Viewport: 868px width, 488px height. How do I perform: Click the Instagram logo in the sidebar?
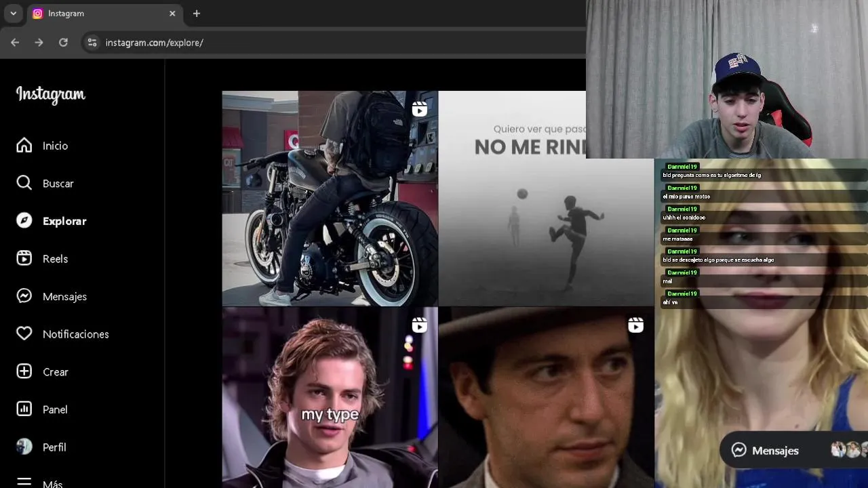[51, 95]
